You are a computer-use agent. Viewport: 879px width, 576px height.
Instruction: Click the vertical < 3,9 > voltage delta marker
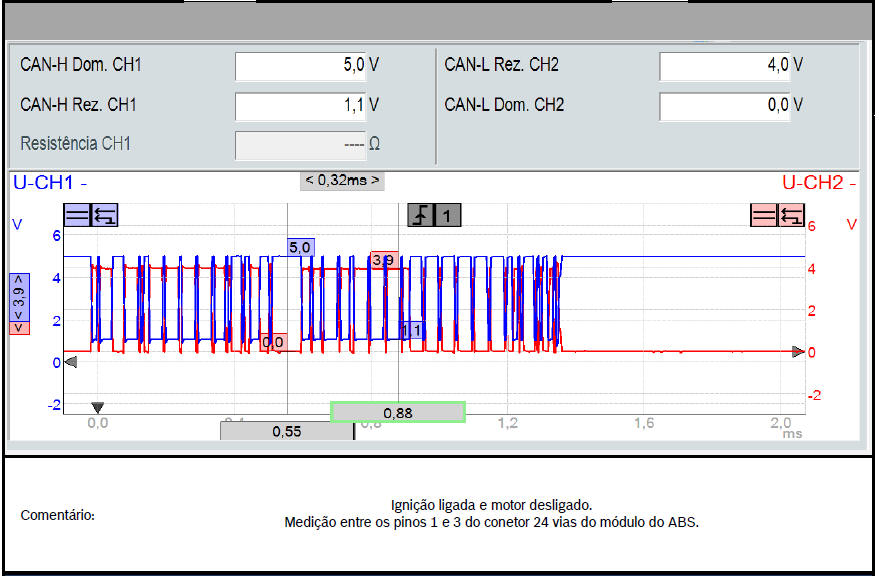[x=20, y=303]
